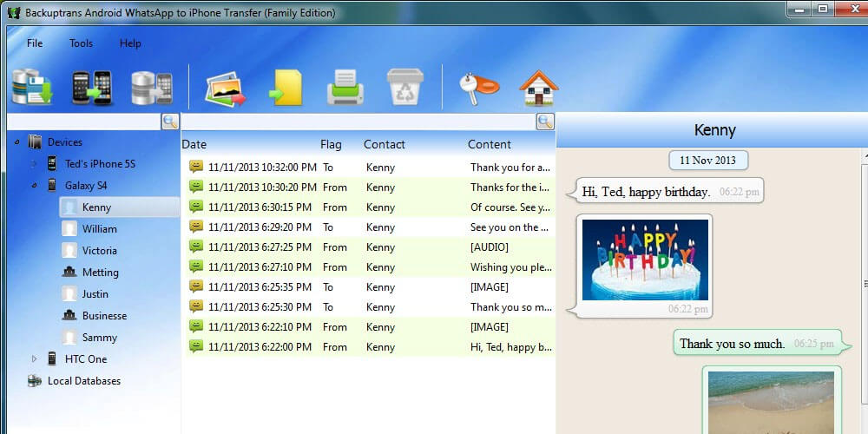This screenshot has height=434, width=868.
Task: Open the Tools menu
Action: (x=81, y=43)
